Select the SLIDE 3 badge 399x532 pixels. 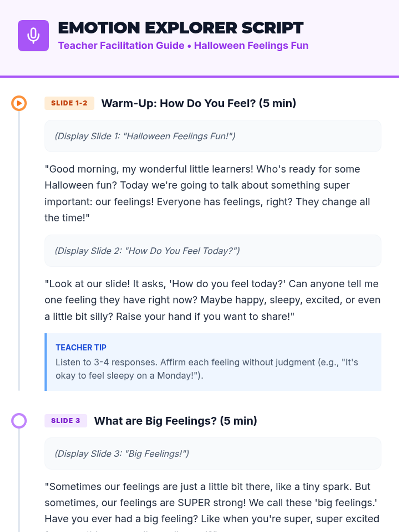66,421
